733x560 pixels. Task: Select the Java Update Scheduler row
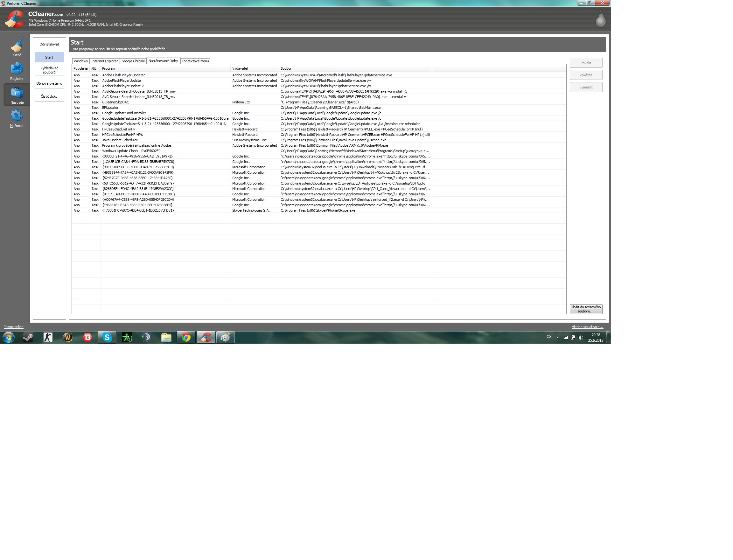click(120, 140)
